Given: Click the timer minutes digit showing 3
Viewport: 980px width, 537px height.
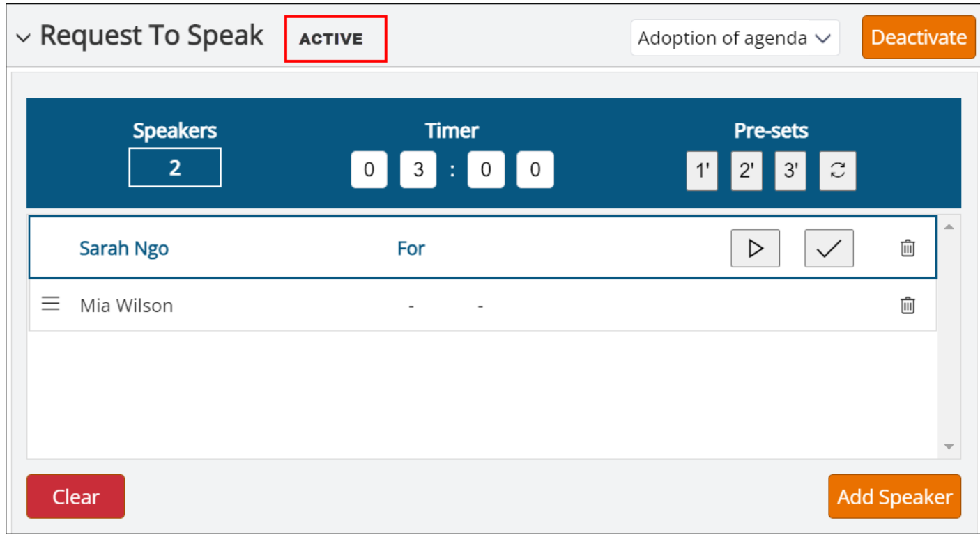Looking at the screenshot, I should point(418,170).
